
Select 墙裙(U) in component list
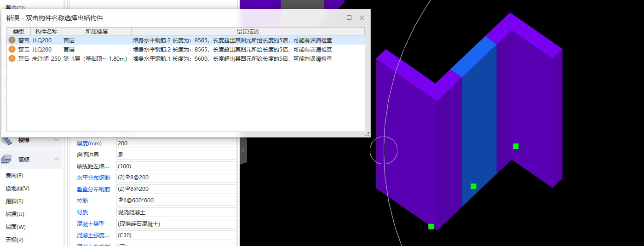(15, 214)
